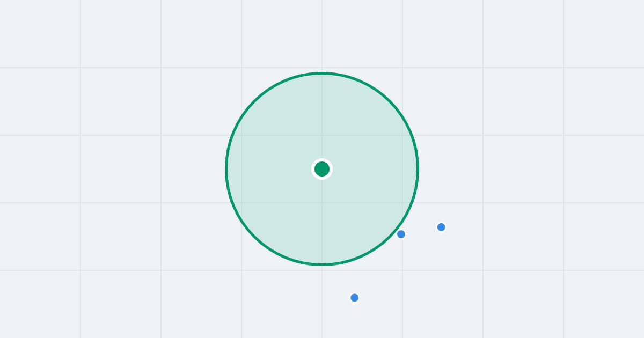
Task: Click the shaded area directly above the center marker
Action: [x=322, y=121]
